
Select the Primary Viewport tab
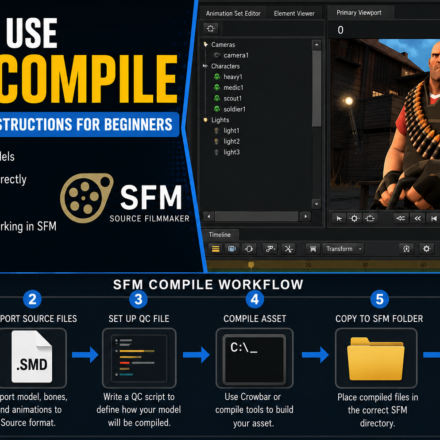pos(359,13)
